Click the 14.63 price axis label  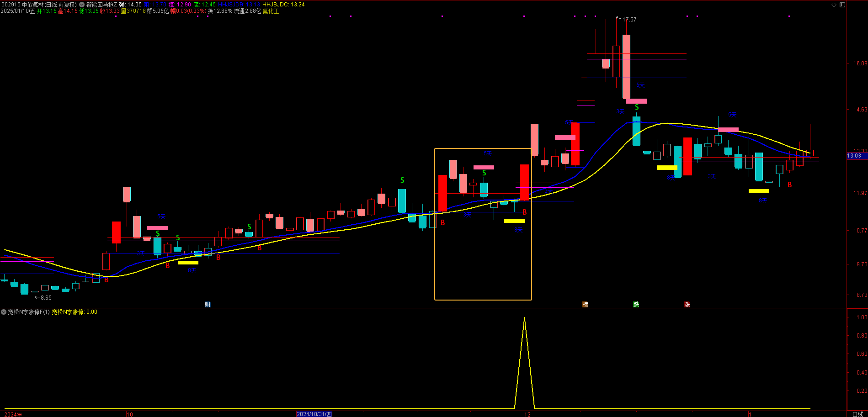[x=860, y=110]
